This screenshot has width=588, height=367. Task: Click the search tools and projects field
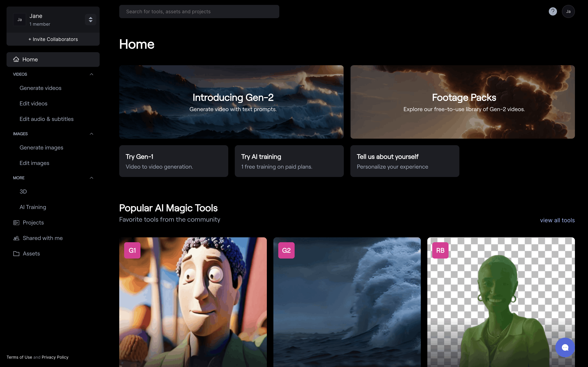pyautogui.click(x=199, y=12)
